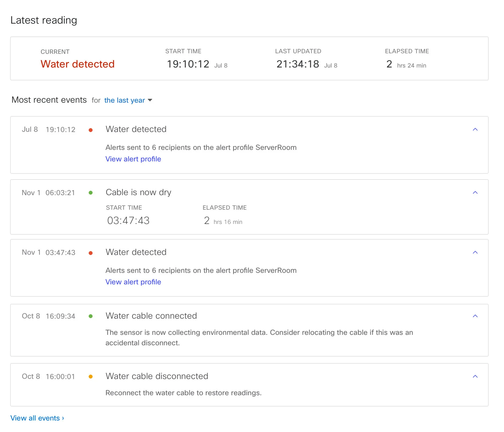Collapse the Water cable connected event
This screenshot has height=432, width=504.
(475, 316)
